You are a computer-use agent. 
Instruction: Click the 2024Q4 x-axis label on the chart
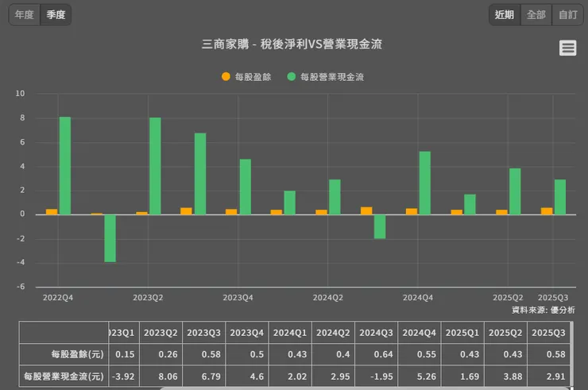point(418,298)
